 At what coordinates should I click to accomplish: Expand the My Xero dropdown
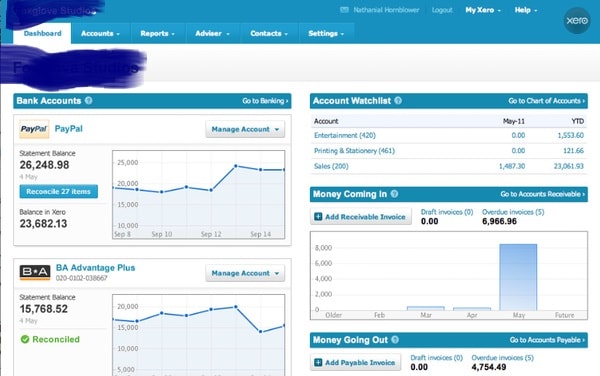(x=483, y=10)
